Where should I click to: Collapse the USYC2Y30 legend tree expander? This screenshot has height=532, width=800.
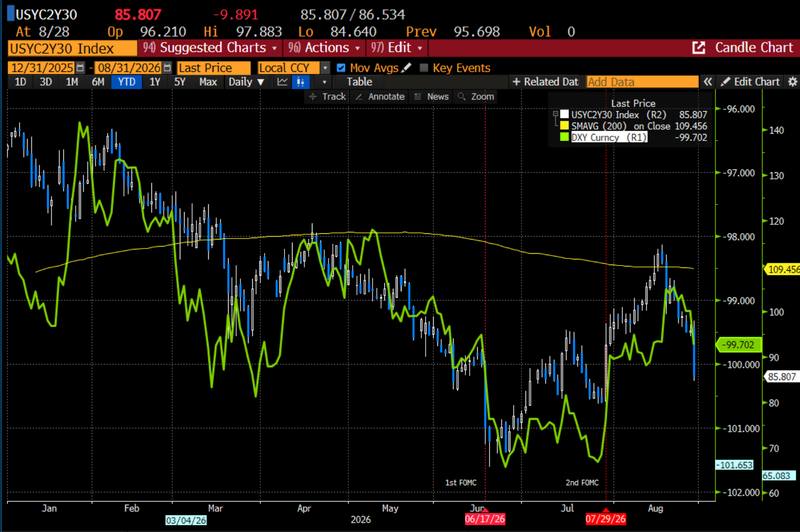coord(556,114)
